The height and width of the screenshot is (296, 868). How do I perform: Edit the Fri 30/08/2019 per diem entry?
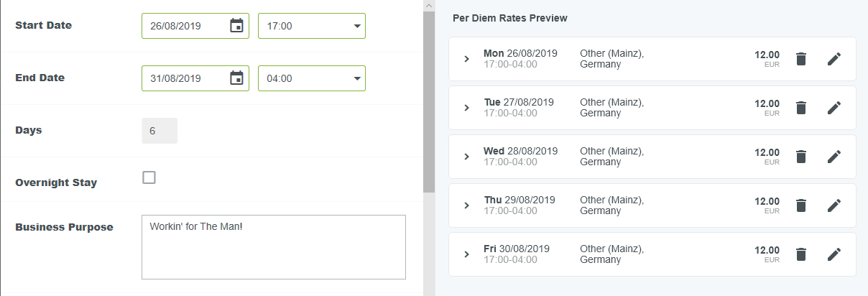[x=834, y=254]
